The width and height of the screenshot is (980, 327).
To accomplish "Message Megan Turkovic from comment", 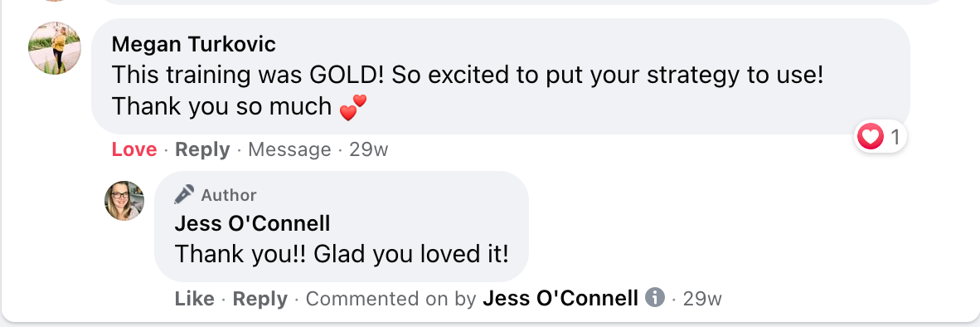I will 289,149.
